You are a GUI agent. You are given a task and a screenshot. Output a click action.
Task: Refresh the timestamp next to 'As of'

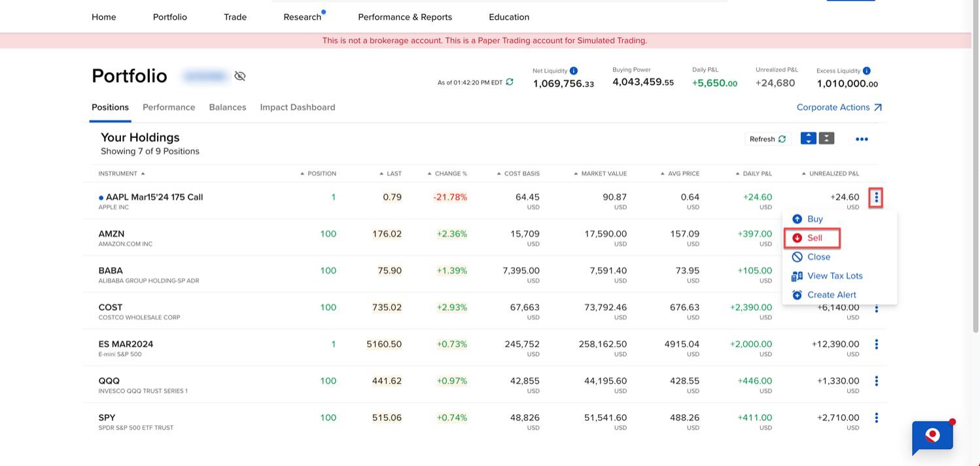point(510,82)
